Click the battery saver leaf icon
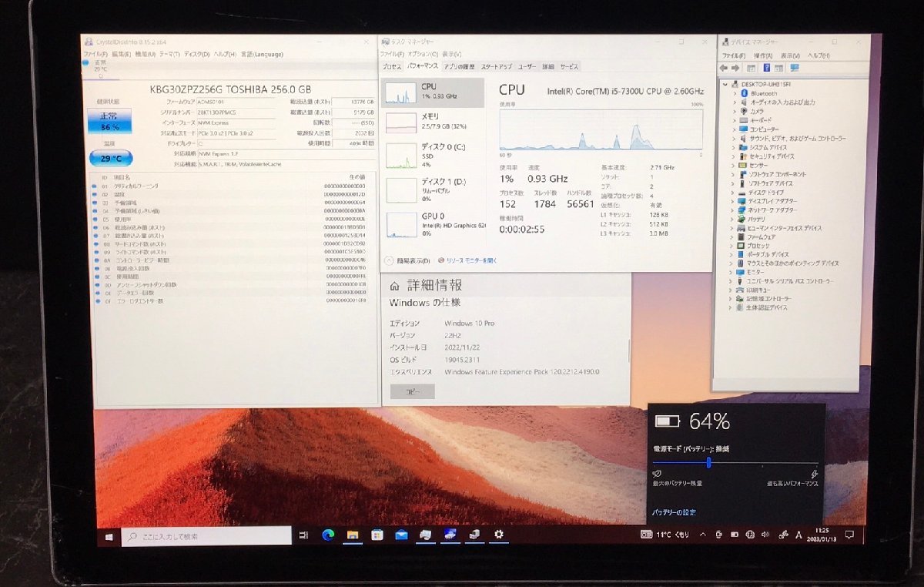924x587 pixels. tap(657, 474)
